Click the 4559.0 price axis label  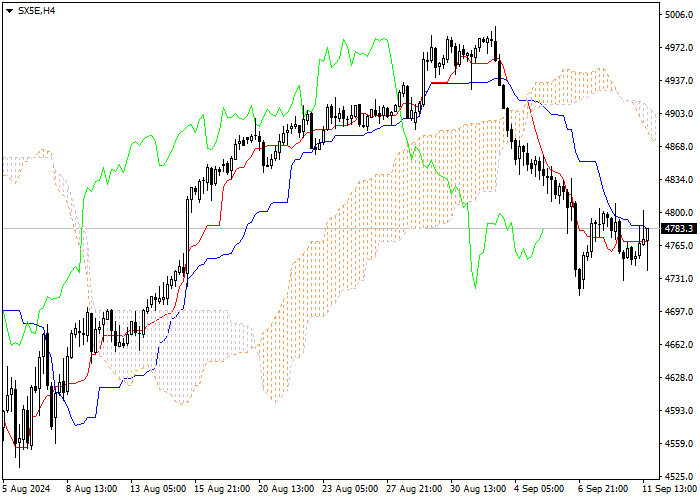pos(679,444)
